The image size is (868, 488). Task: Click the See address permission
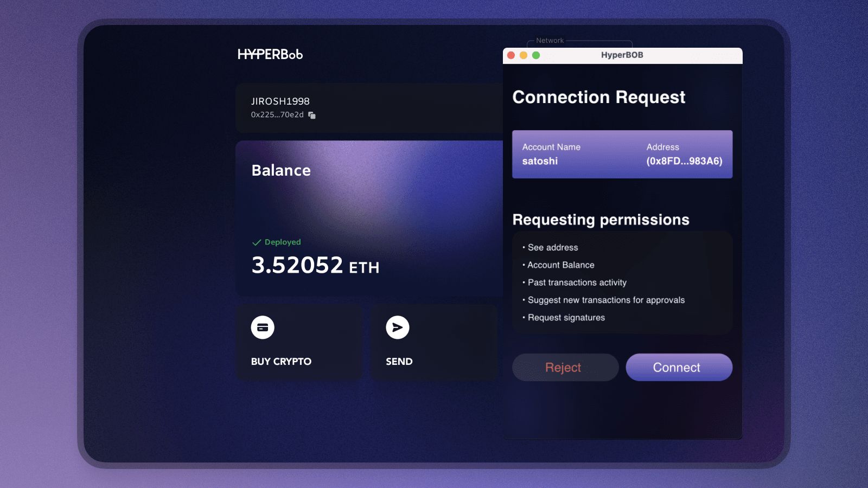553,248
